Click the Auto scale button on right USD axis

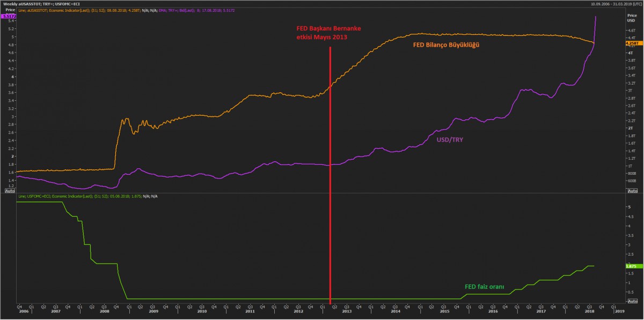[x=633, y=191]
